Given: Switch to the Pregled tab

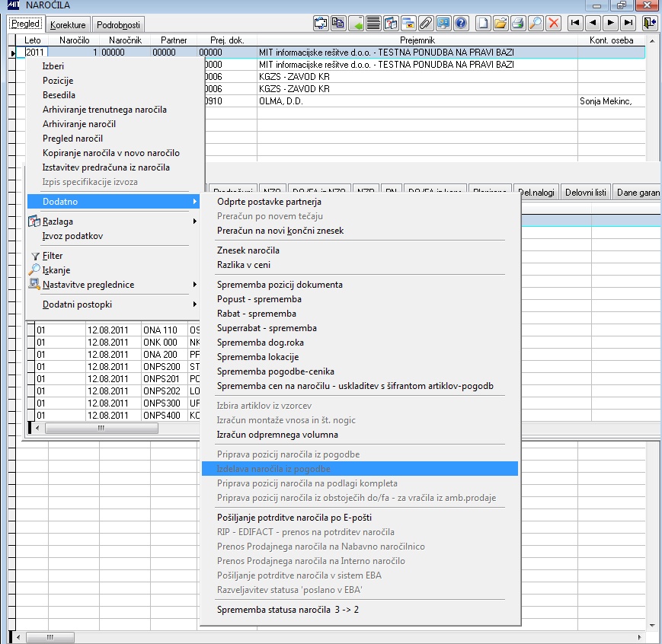Looking at the screenshot, I should tap(25, 24).
